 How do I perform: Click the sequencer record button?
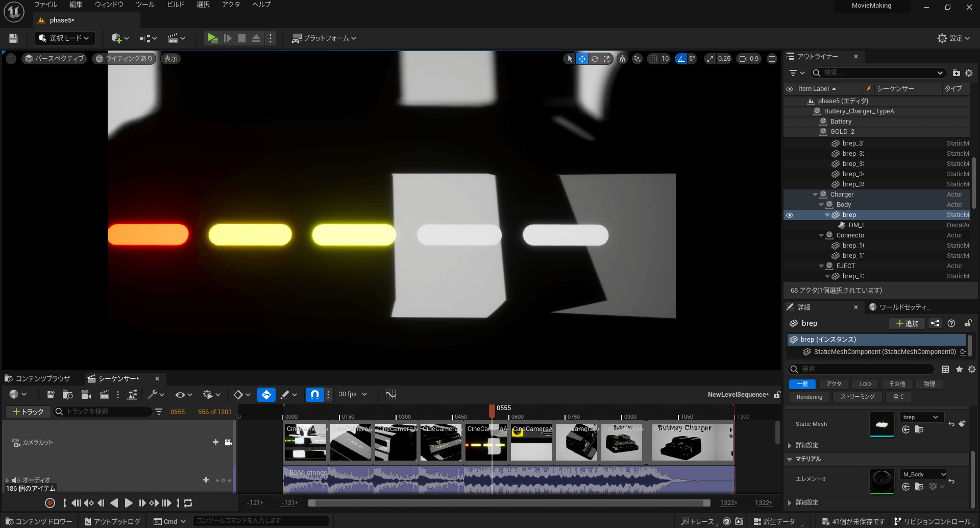50,503
